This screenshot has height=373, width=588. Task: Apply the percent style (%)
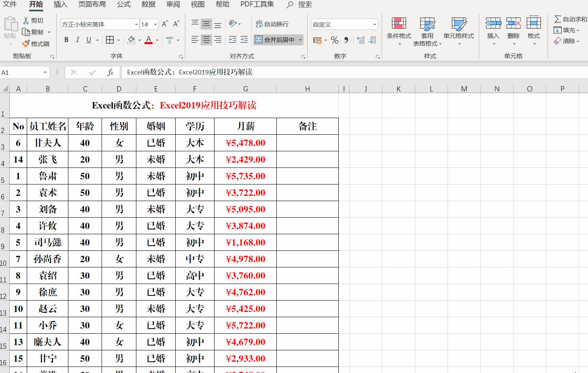[x=335, y=40]
